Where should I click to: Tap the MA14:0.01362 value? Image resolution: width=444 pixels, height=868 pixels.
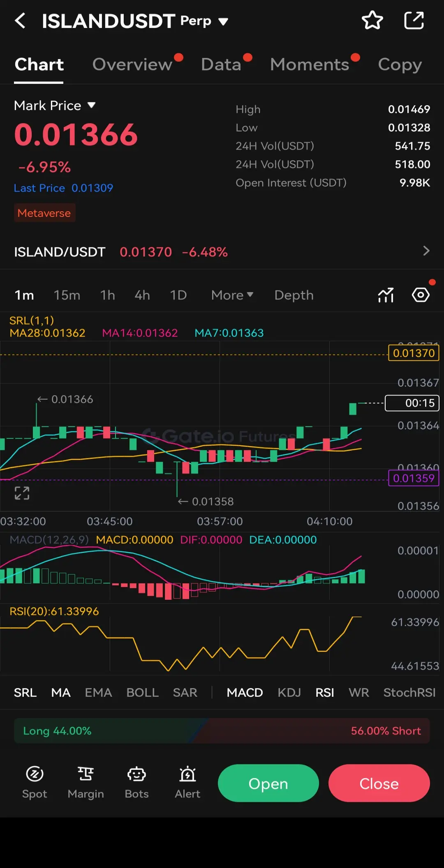[140, 333]
